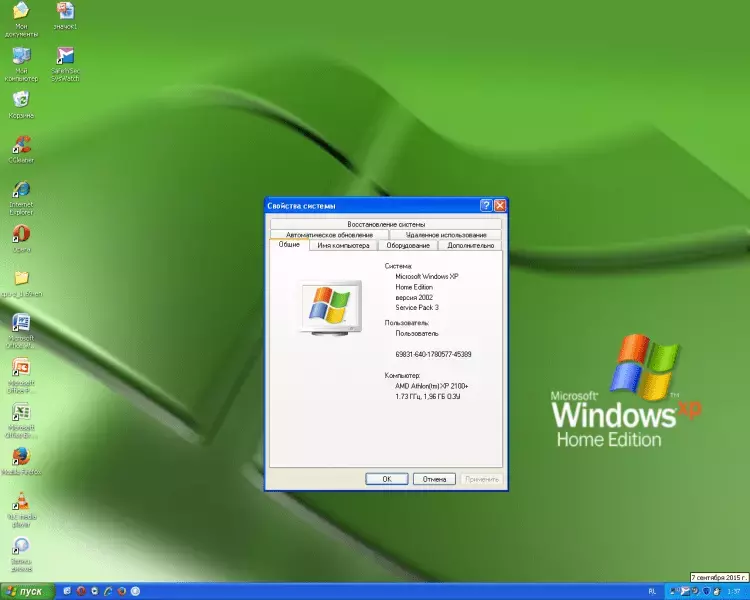Viewport: 750px width, 600px height.
Task: Click the moon-shaped tray icon
Action: tap(695, 591)
